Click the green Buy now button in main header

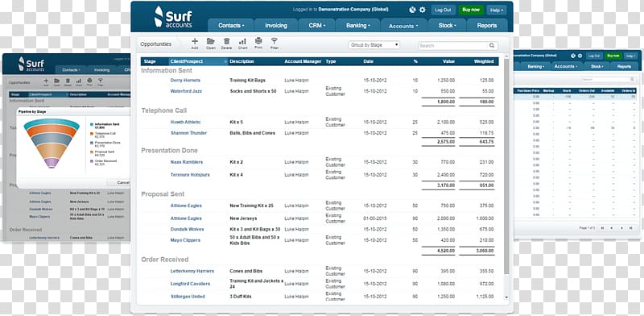pos(471,10)
